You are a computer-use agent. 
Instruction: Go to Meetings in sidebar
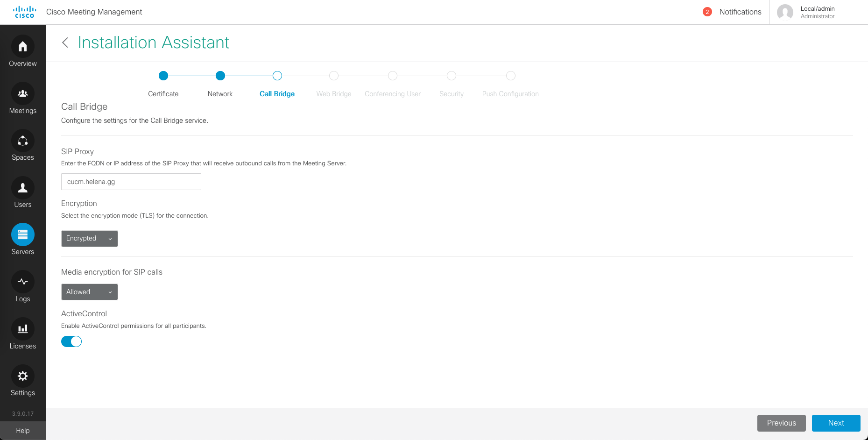pyautogui.click(x=23, y=94)
